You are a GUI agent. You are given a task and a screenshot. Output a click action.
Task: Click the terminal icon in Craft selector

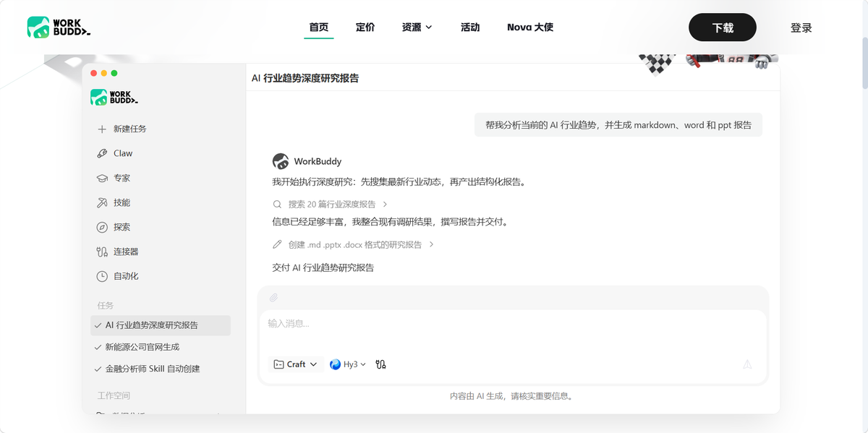point(278,364)
